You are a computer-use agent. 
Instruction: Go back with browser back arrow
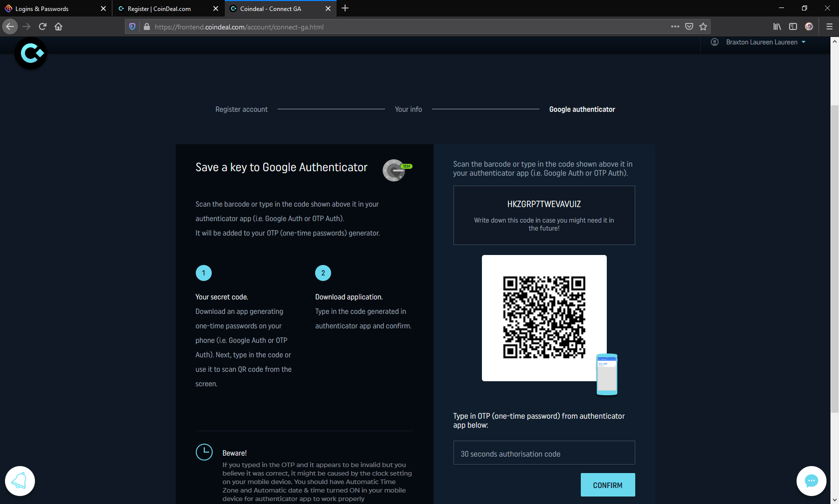tap(10, 26)
